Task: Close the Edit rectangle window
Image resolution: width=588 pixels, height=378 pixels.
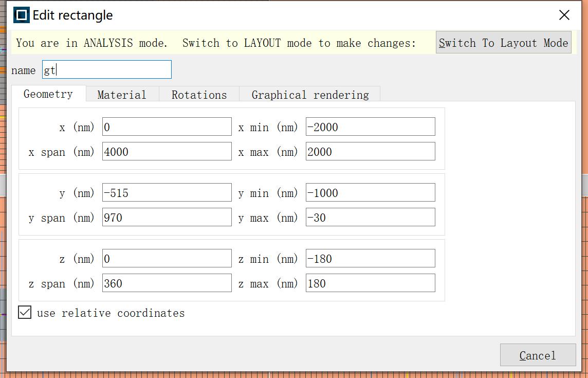Action: coord(564,15)
